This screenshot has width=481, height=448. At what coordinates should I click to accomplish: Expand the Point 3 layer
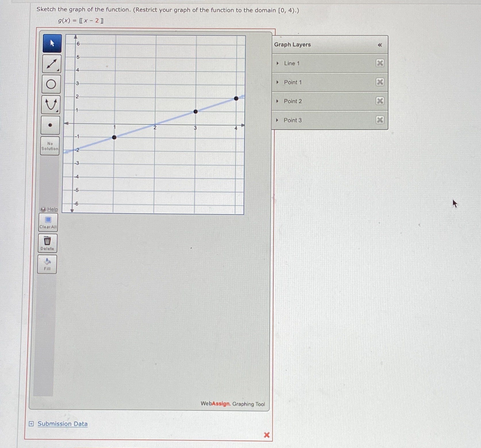point(277,120)
